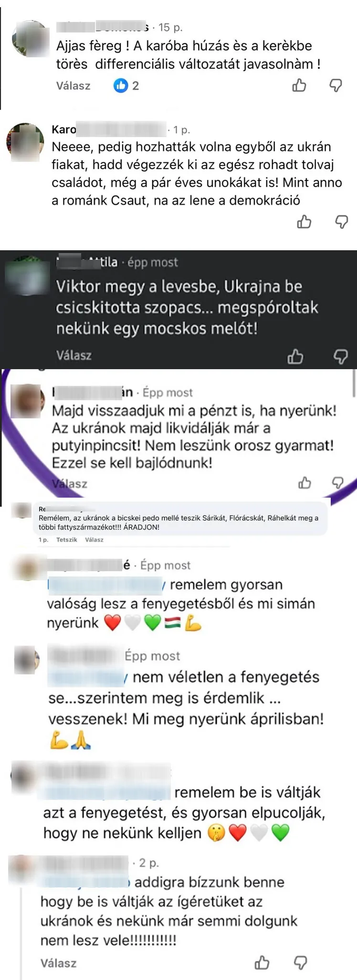Dislike the 'Majd visszaadjuk mi a pénzt' comment
This screenshot has width=357, height=980.
click(x=338, y=483)
